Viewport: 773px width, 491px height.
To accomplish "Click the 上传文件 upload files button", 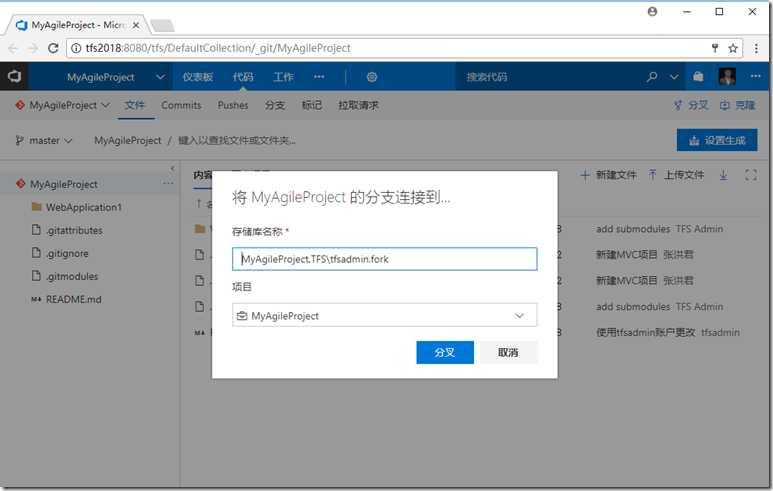I will [676, 175].
